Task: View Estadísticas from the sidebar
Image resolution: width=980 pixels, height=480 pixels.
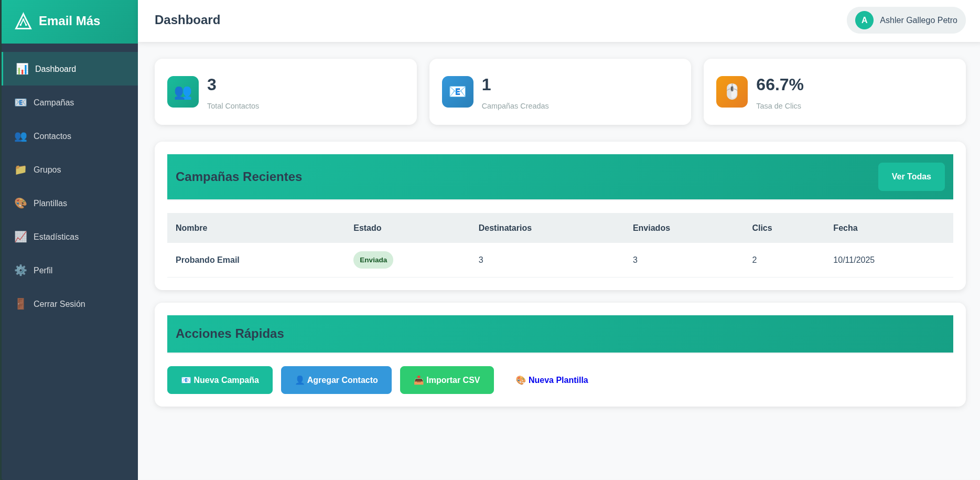Action: click(70, 237)
